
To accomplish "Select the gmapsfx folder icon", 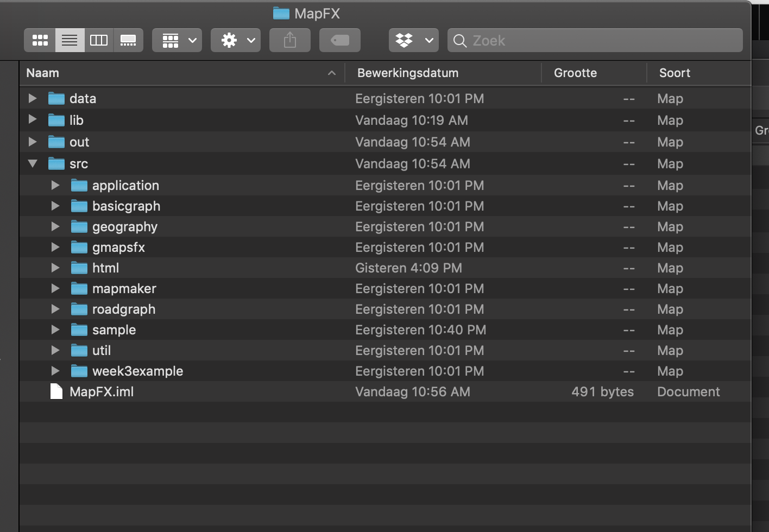I will coord(79,247).
